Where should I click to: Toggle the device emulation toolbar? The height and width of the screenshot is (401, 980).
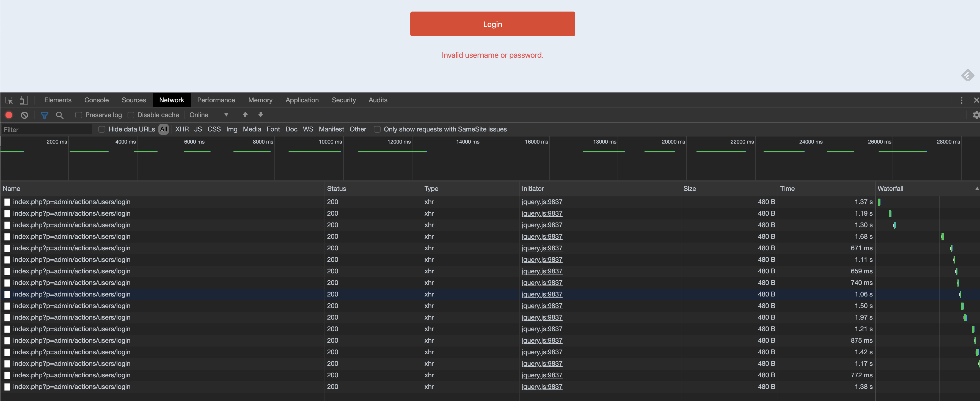coord(24,100)
